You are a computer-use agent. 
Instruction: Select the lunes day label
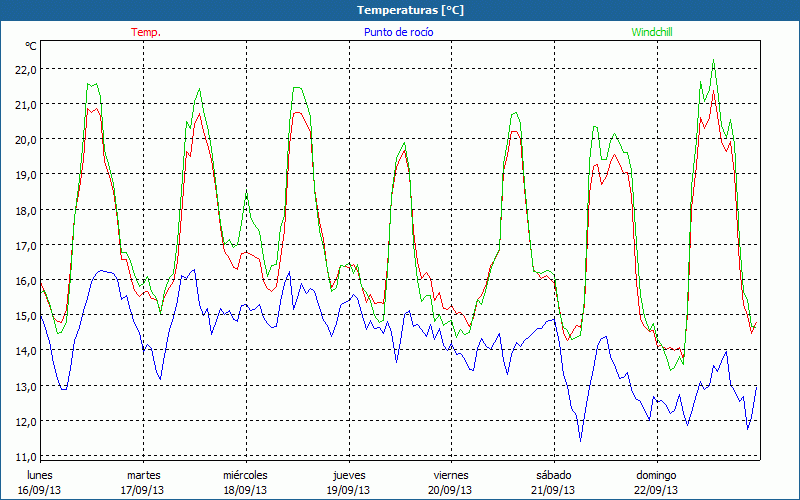39,475
